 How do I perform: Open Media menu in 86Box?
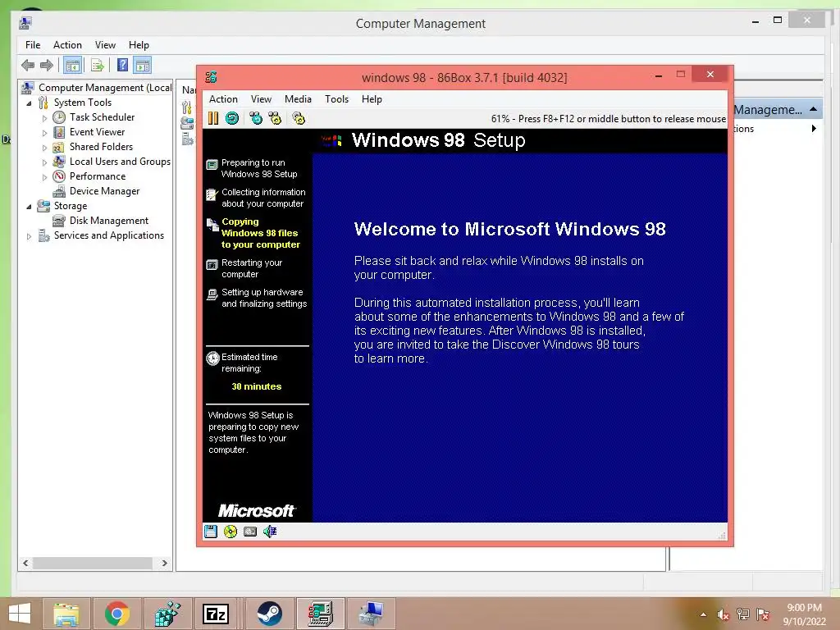coord(298,99)
